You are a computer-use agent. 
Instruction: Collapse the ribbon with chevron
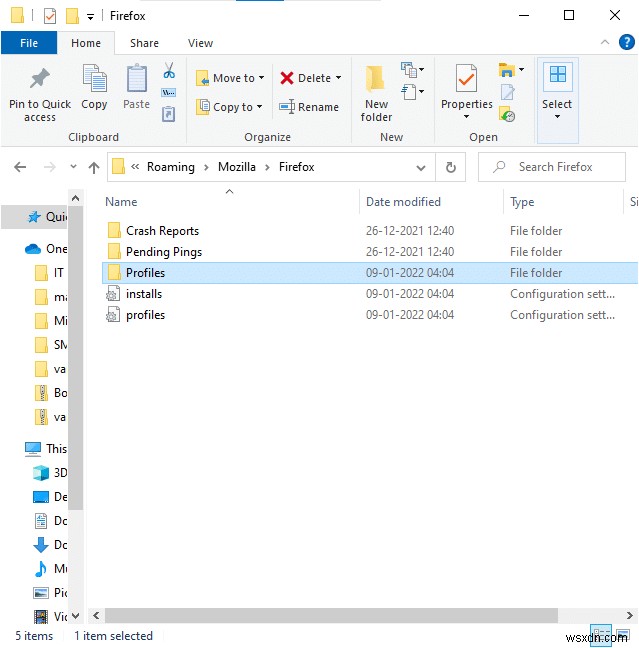pyautogui.click(x=605, y=42)
